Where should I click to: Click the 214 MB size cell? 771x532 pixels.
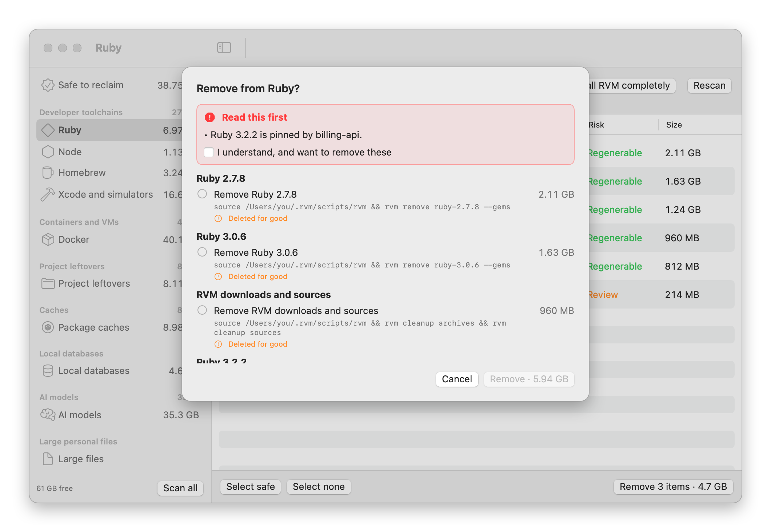[x=682, y=295]
